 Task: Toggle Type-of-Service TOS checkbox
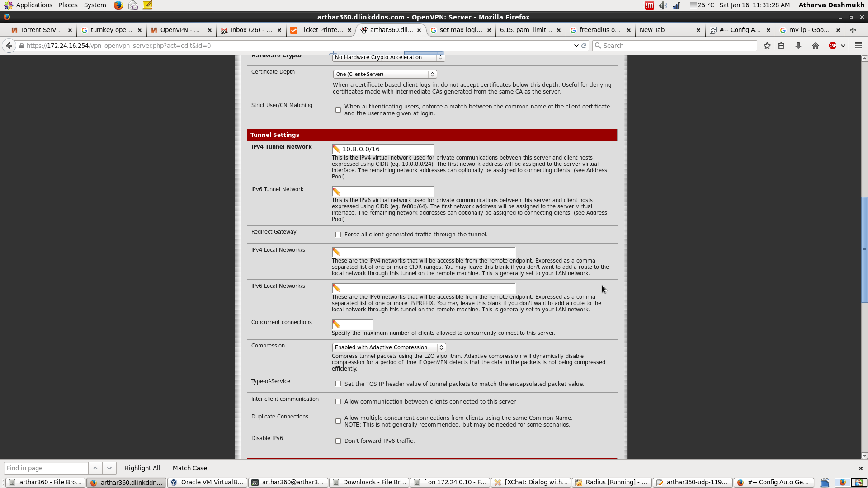click(338, 384)
